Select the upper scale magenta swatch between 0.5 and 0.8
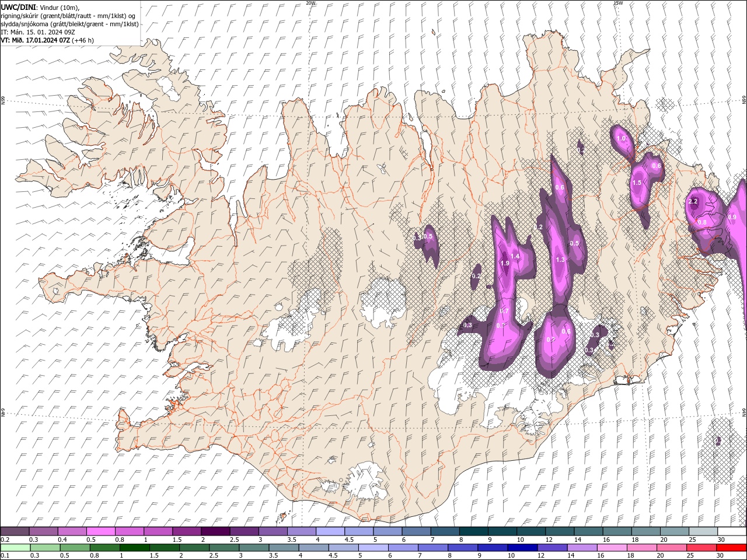Image resolution: width=747 pixels, height=560 pixels. [100, 531]
